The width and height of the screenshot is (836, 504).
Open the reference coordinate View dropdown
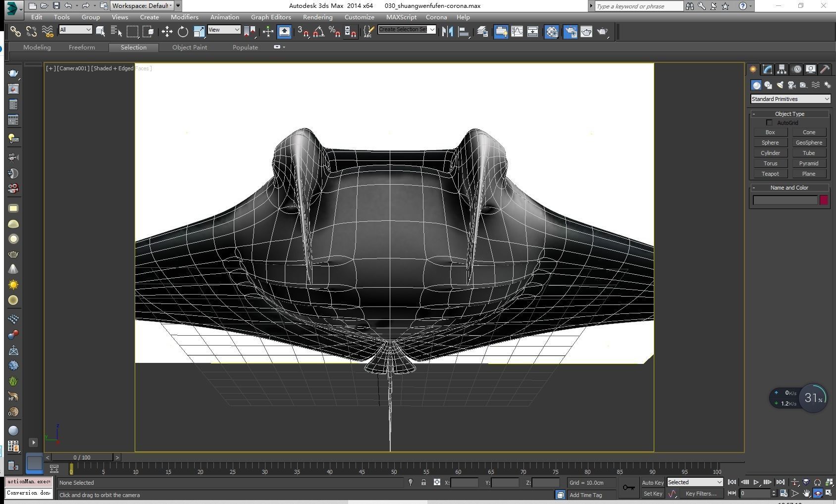tap(224, 30)
